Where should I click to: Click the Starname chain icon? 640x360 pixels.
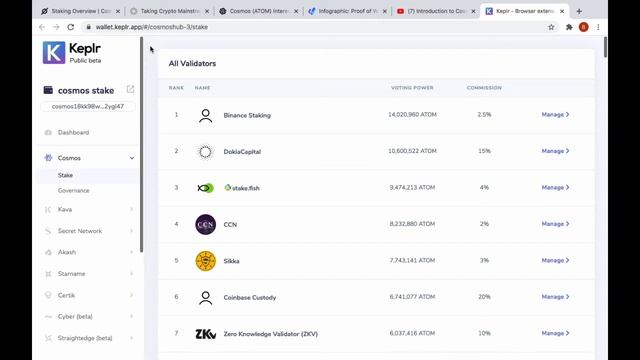(48, 274)
